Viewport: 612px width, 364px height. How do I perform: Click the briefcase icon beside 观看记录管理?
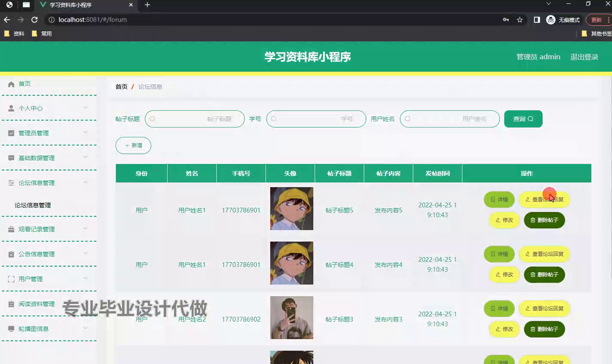(x=11, y=230)
